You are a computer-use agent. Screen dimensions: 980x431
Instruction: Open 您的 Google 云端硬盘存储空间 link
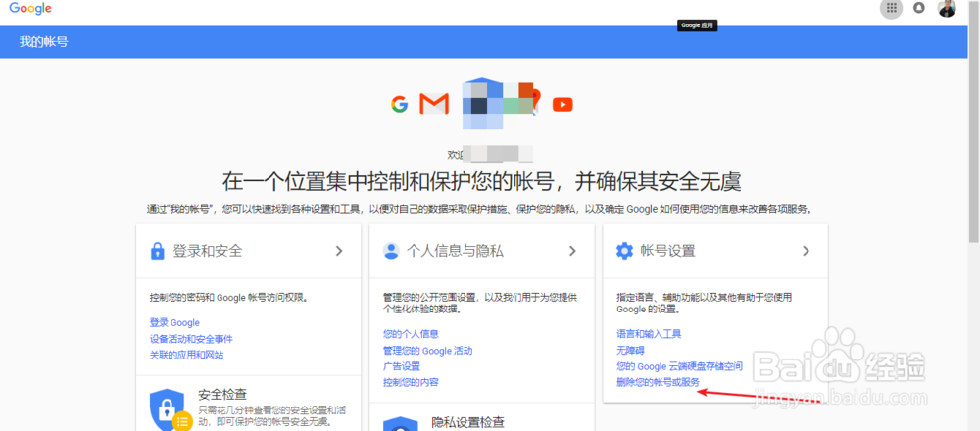coord(680,366)
